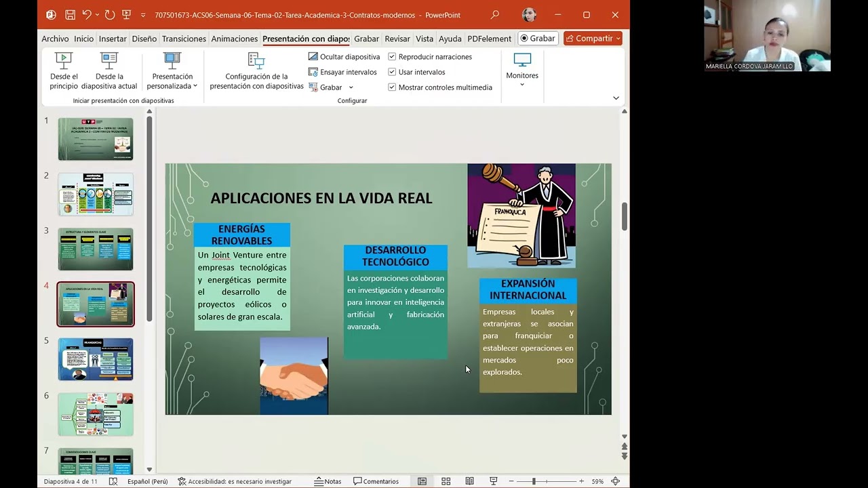
Task: Undo the last action
Action: [87, 15]
